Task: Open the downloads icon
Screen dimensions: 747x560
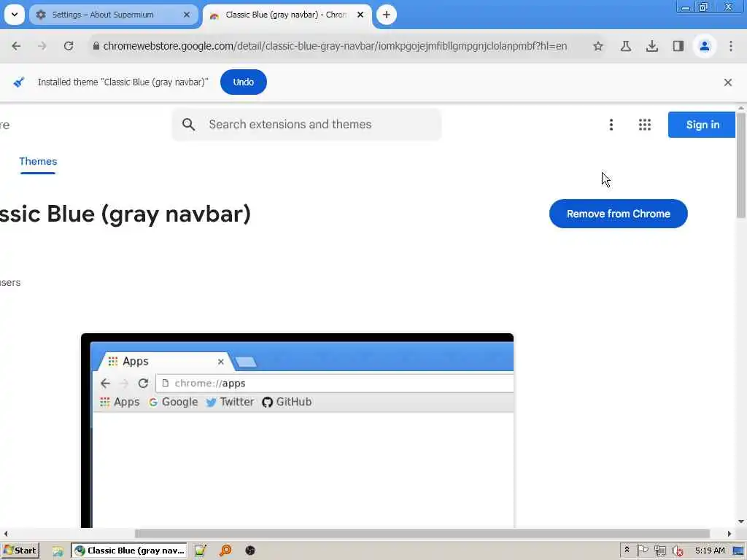Action: (x=651, y=46)
